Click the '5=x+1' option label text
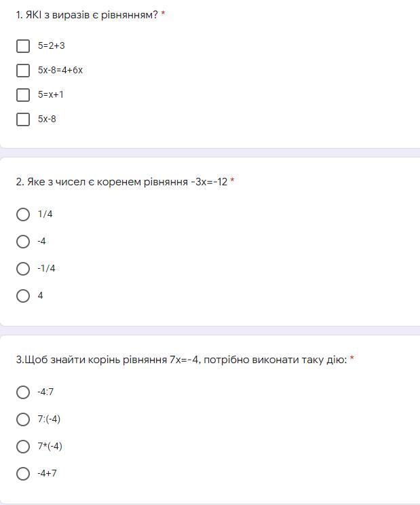Image resolution: width=420 pixels, height=505 pixels. pos(50,95)
